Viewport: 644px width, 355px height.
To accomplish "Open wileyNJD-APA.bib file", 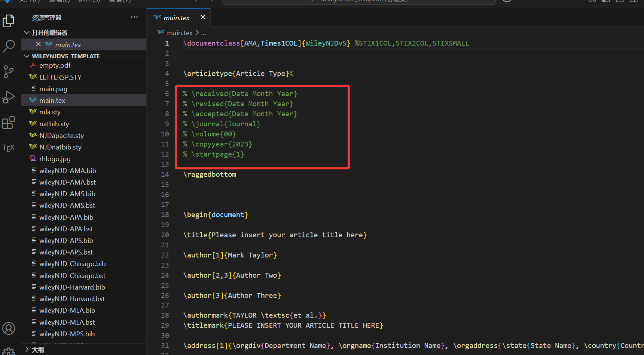I will tap(84, 217).
